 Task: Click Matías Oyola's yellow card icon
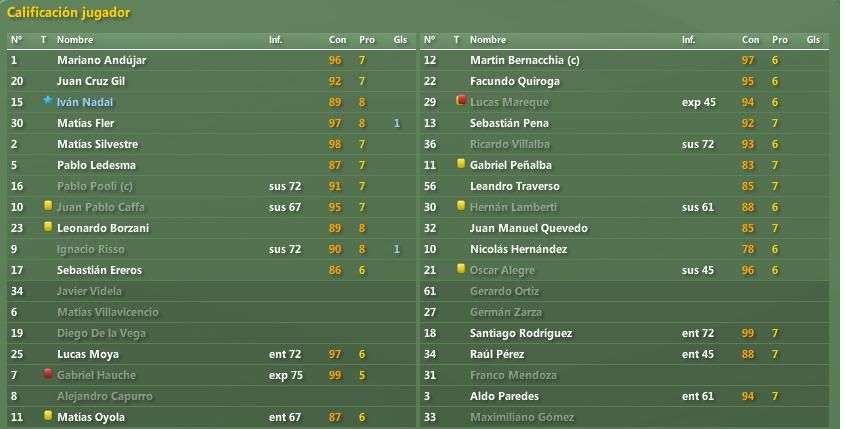[x=48, y=416]
